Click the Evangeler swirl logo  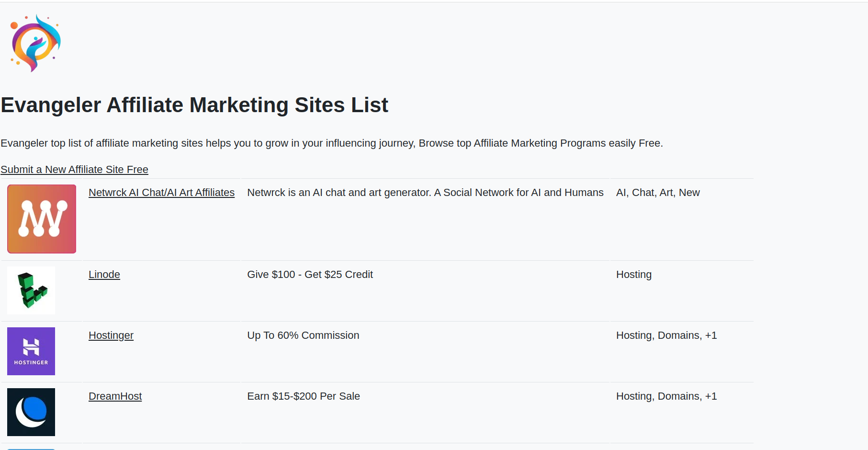point(35,43)
